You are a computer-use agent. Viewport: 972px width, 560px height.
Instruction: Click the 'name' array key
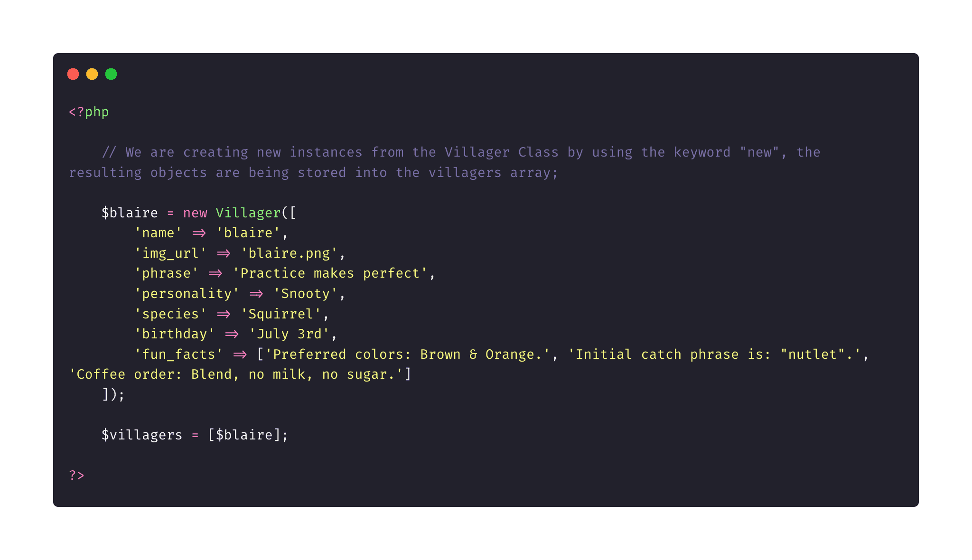[x=158, y=233]
